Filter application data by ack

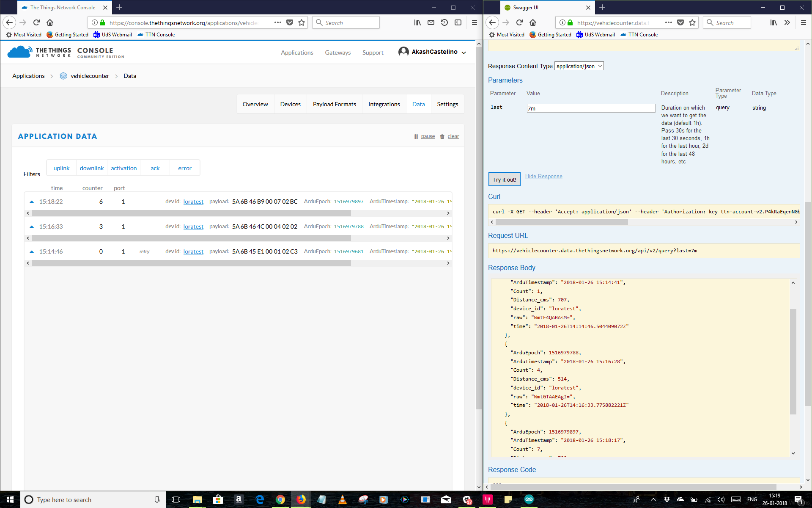coord(155,168)
